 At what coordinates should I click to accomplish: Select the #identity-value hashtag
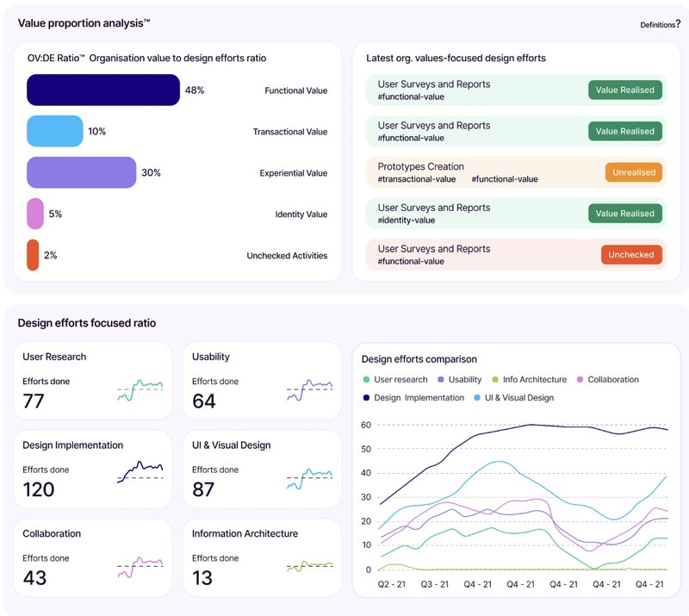[407, 221]
